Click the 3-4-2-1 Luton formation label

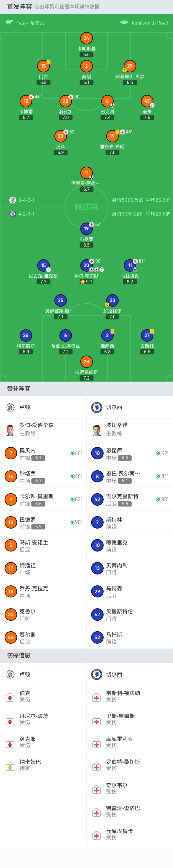click(x=26, y=200)
